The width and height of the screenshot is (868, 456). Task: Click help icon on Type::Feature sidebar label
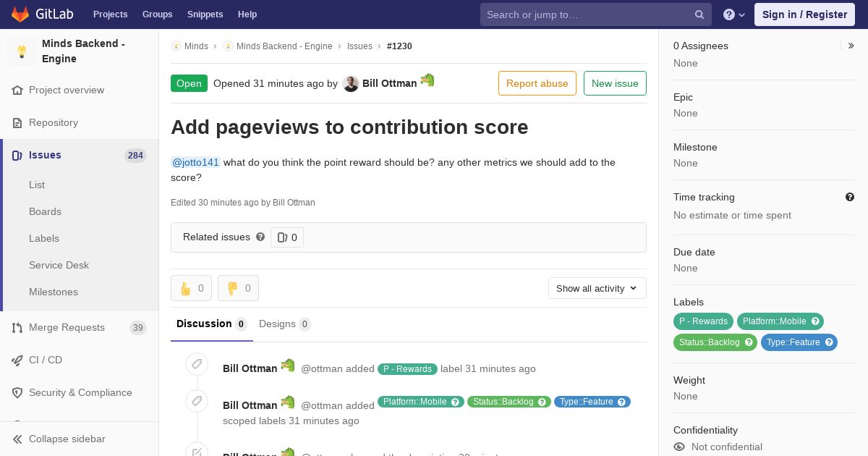pos(829,342)
